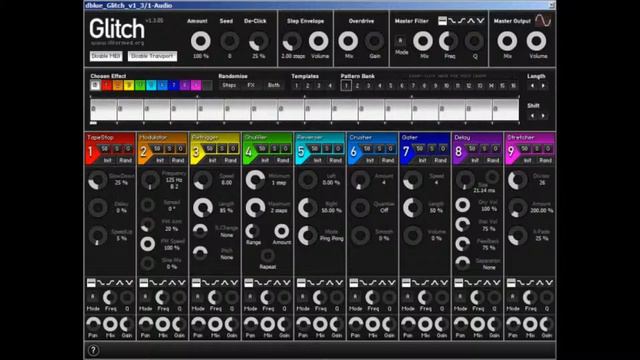The image size is (640, 360).
Task: Choose band-pass filter icon in Gater module
Action: 435,282
